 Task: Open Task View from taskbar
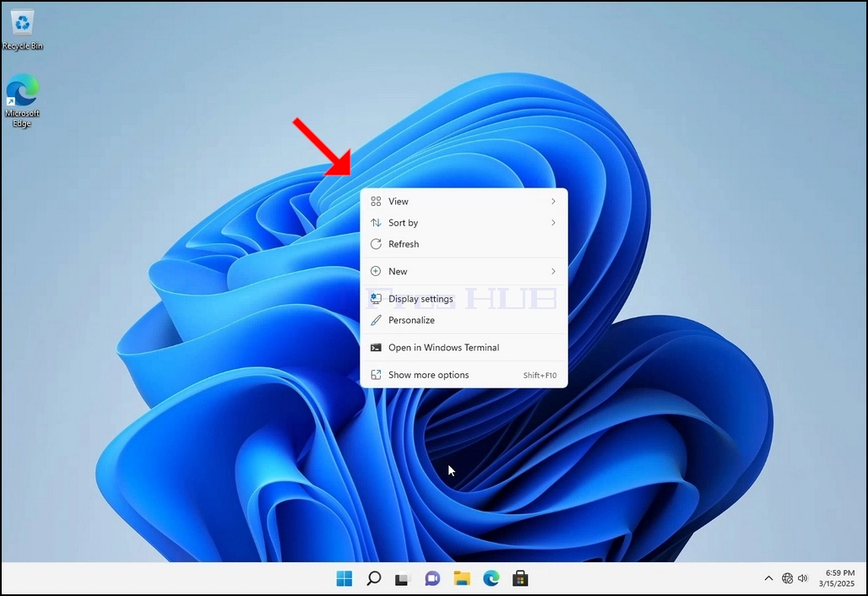[x=403, y=579]
